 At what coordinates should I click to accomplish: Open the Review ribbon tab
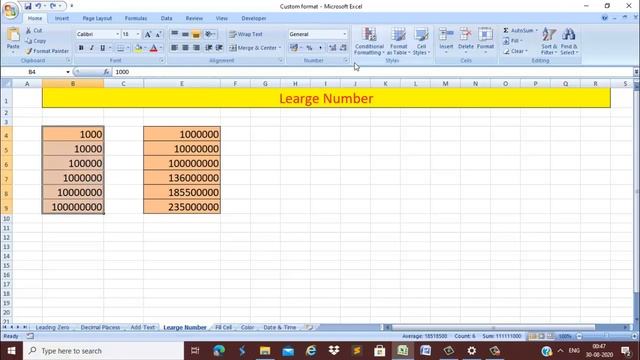[194, 18]
